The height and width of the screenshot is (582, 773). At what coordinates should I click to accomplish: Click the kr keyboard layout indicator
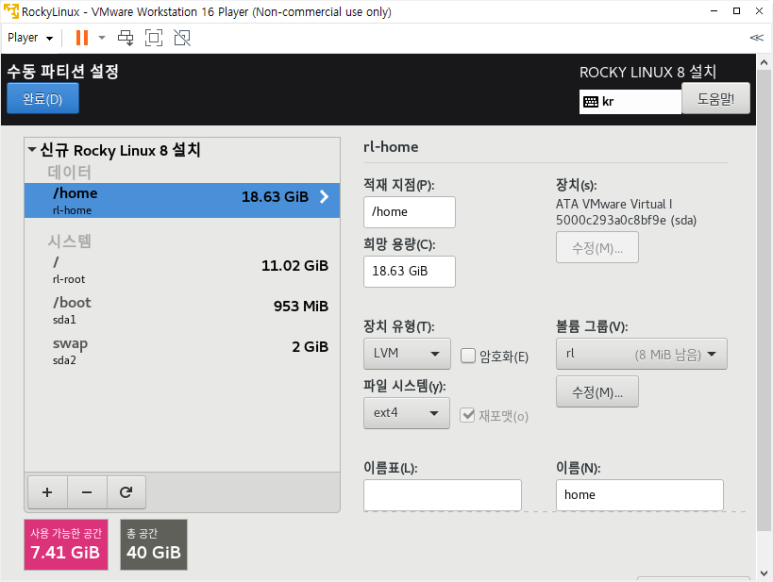click(630, 102)
